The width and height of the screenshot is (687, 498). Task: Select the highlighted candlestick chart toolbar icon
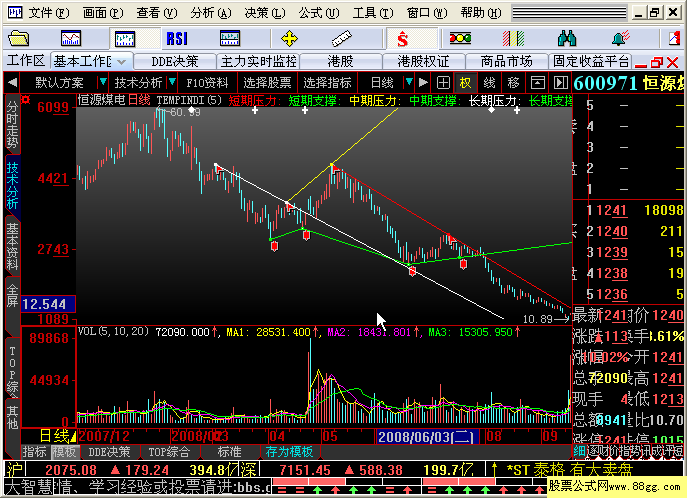coord(125,39)
